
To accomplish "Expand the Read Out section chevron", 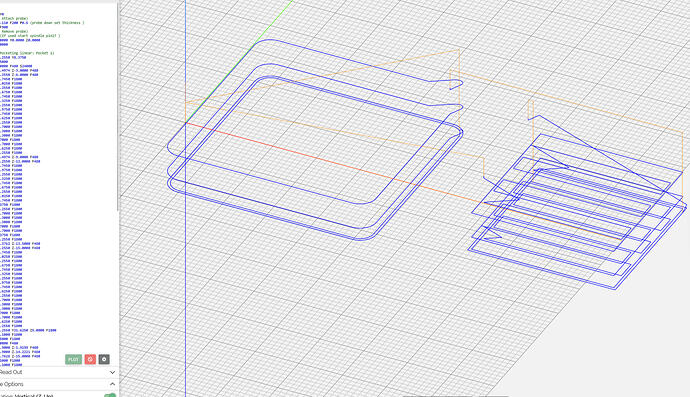I will click(112, 372).
